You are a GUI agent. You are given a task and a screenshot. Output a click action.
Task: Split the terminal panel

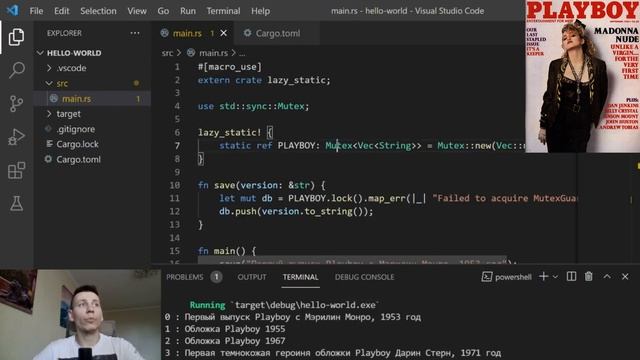point(571,277)
